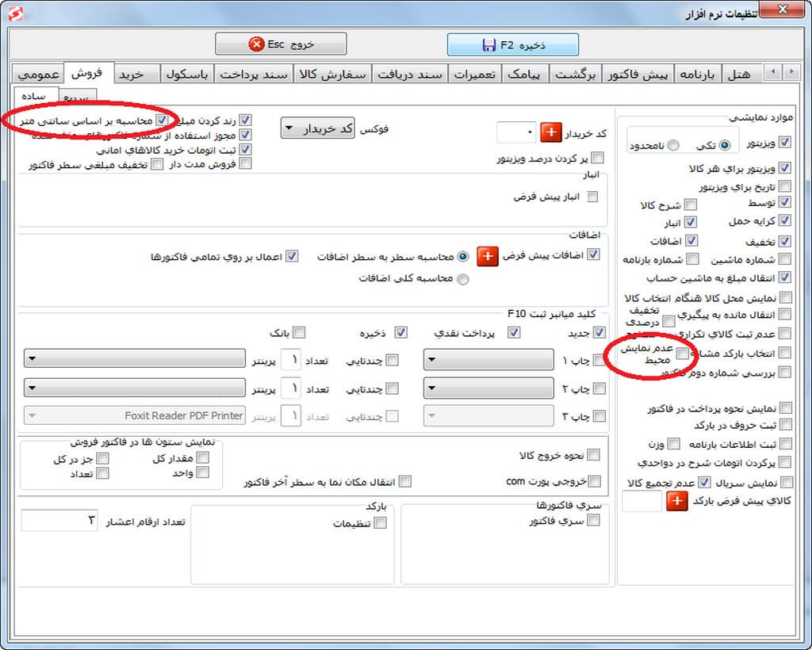812x650 pixels.
Task: Click the red plus icon beside کد خریدار
Action: pyautogui.click(x=551, y=132)
